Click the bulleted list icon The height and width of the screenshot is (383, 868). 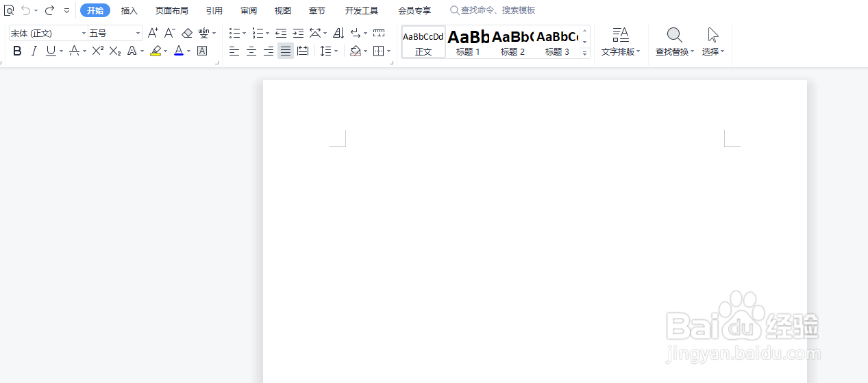pyautogui.click(x=234, y=33)
